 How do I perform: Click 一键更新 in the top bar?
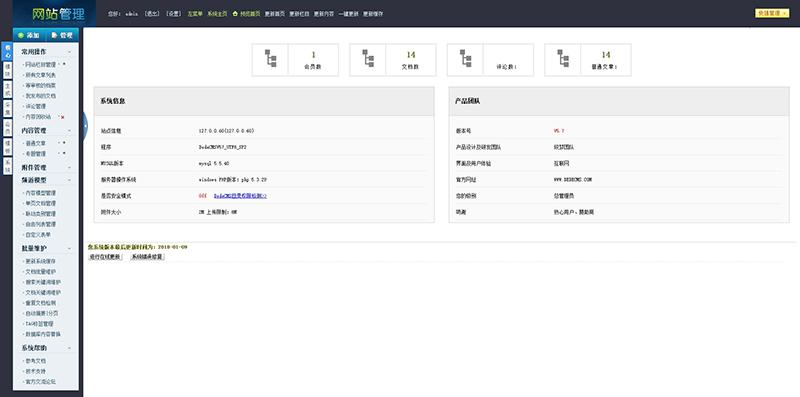[348, 14]
